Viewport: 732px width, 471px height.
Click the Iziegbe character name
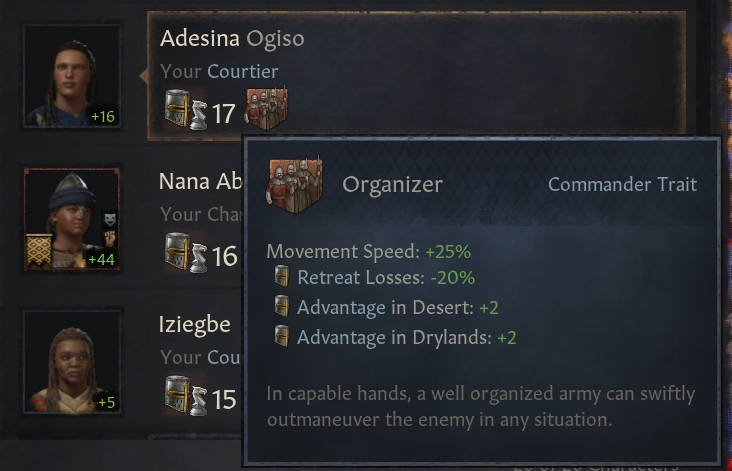click(x=195, y=325)
